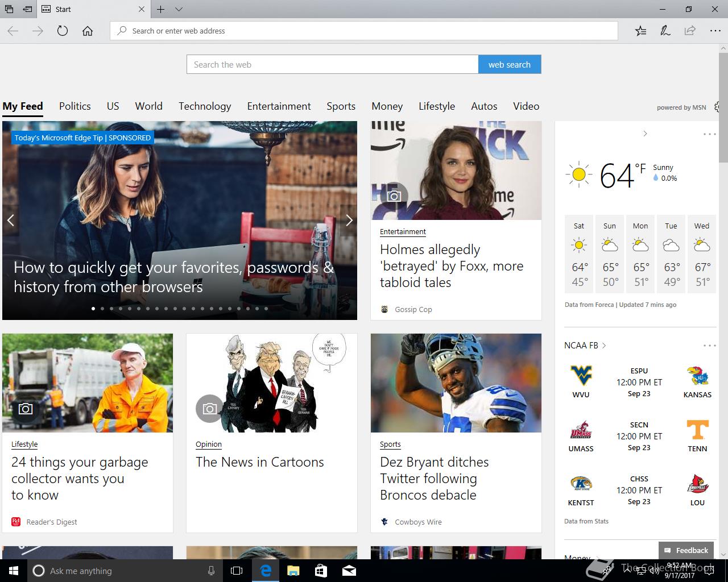Open Mail app from taskbar

[x=349, y=571]
